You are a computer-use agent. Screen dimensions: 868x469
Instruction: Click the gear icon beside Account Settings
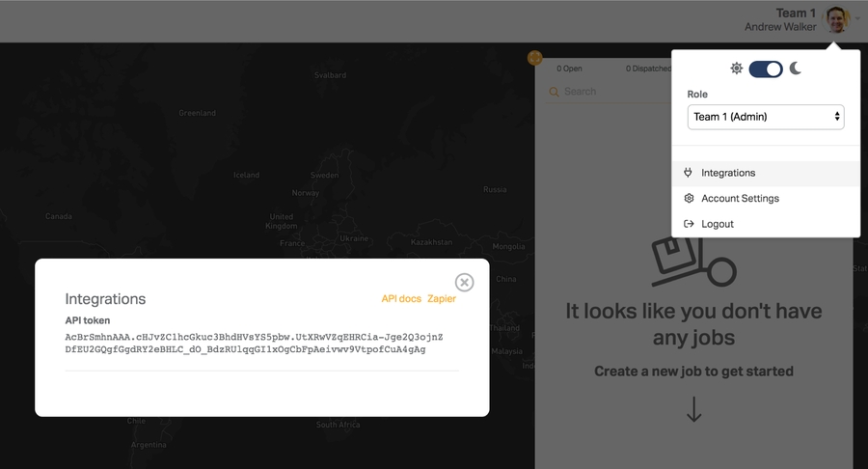pos(689,198)
